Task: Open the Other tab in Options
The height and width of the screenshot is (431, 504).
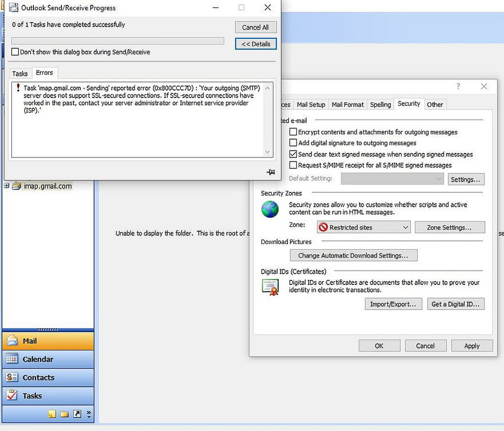Action: click(x=434, y=105)
